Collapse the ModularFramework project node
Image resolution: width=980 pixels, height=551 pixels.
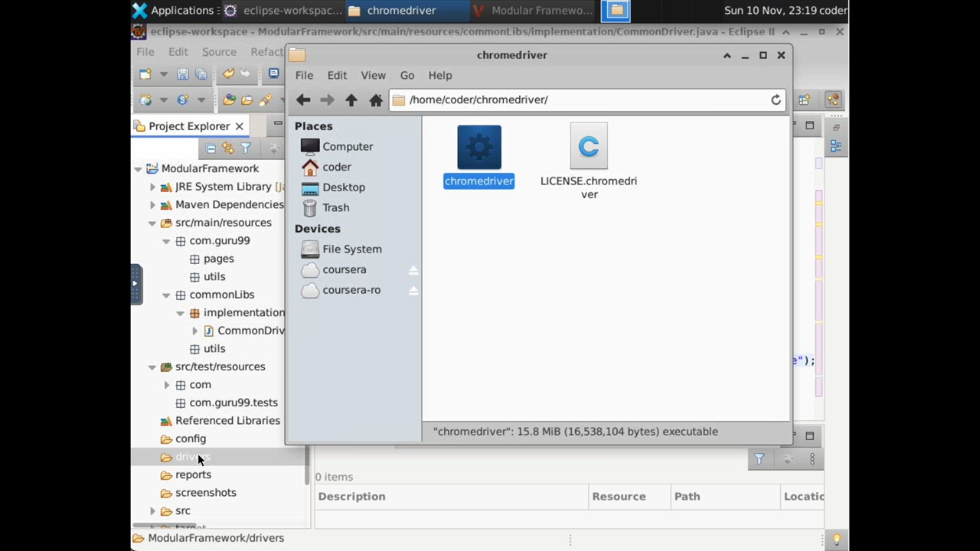(x=138, y=168)
